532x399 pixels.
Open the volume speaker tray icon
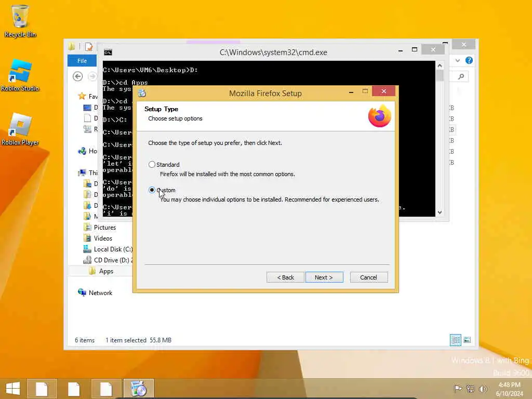pyautogui.click(x=483, y=389)
